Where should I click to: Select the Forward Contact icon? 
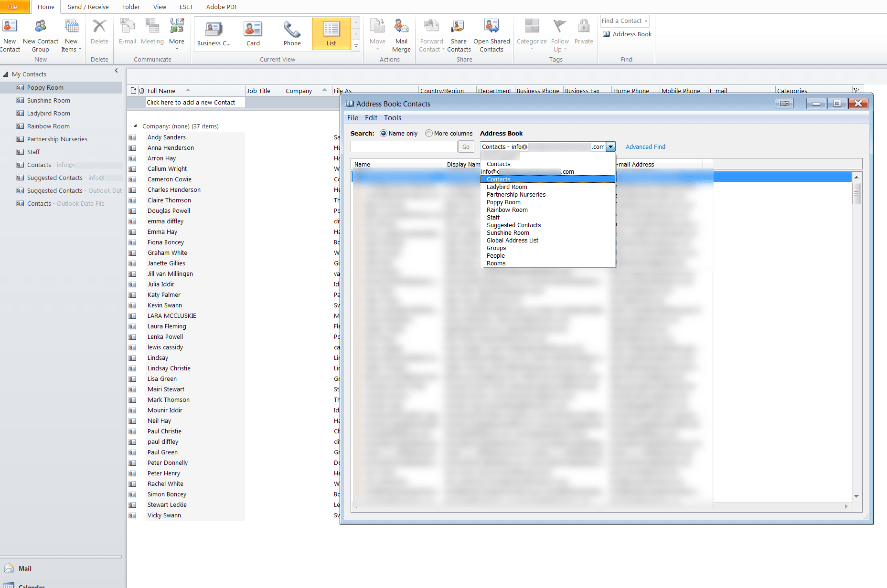[430, 34]
